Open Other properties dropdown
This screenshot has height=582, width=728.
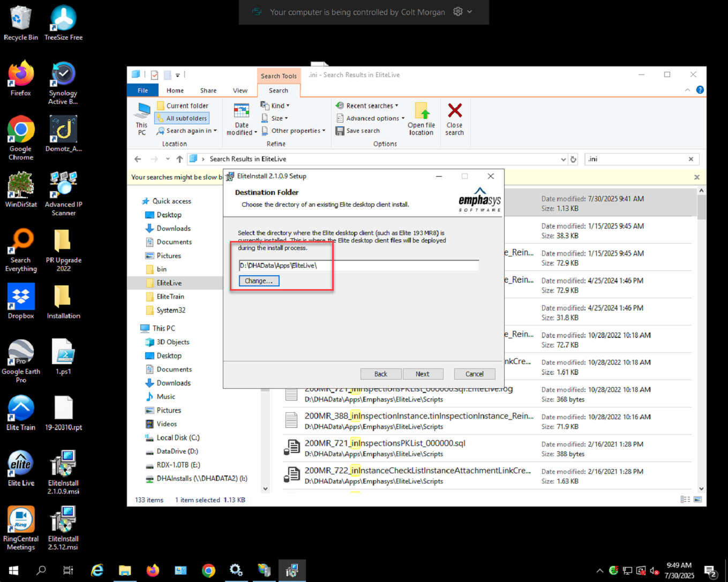pyautogui.click(x=294, y=131)
